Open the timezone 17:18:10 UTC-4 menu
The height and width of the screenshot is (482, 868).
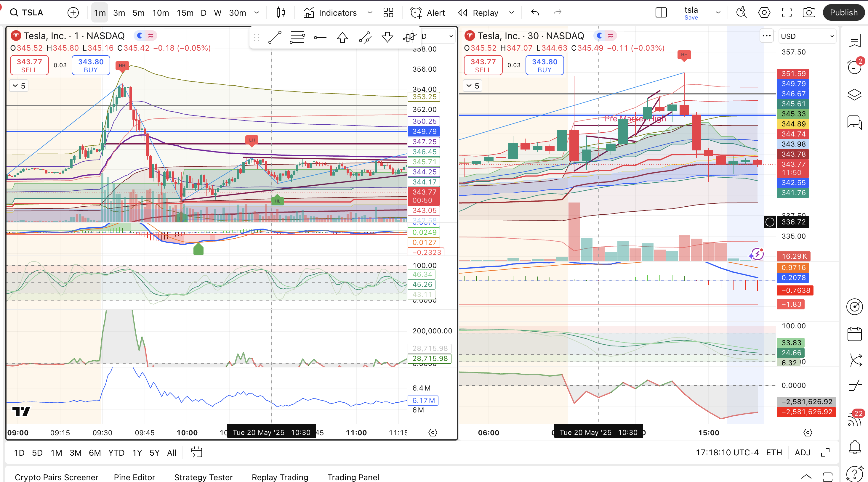point(727,452)
